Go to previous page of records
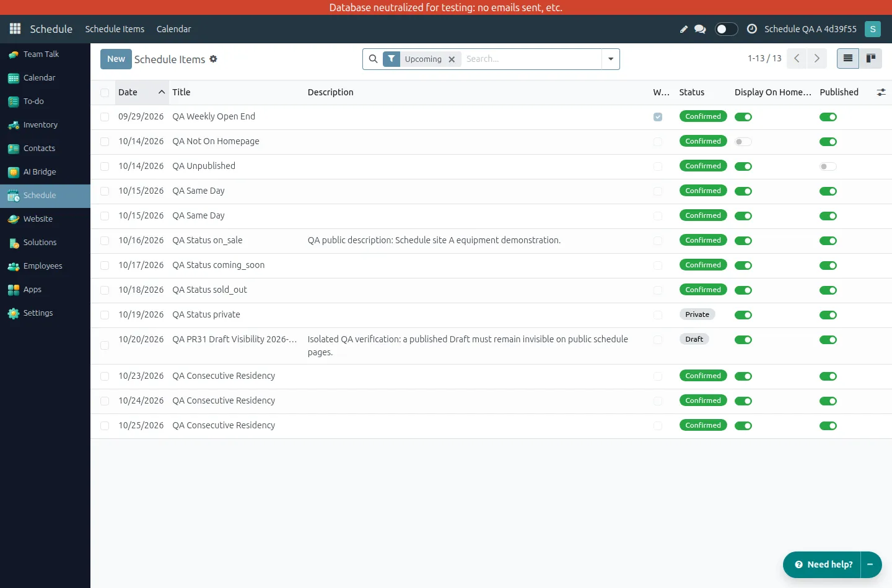The height and width of the screenshot is (588, 892). click(797, 58)
